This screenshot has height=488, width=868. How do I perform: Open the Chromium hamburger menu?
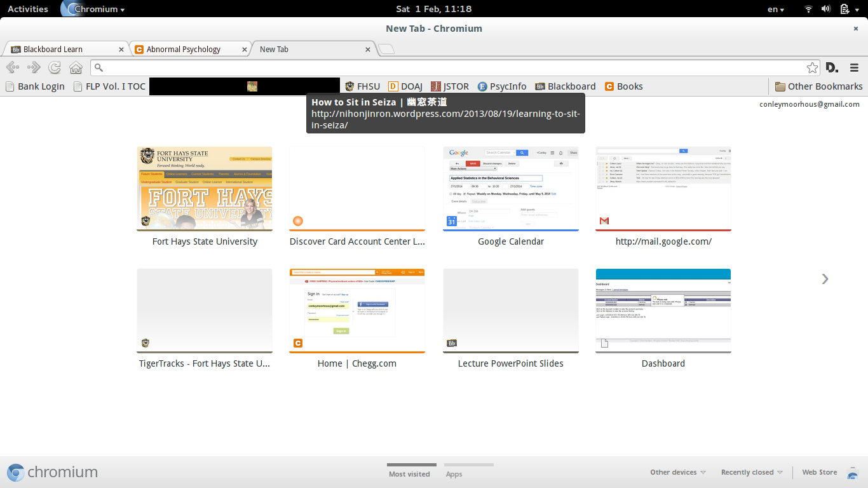click(854, 67)
